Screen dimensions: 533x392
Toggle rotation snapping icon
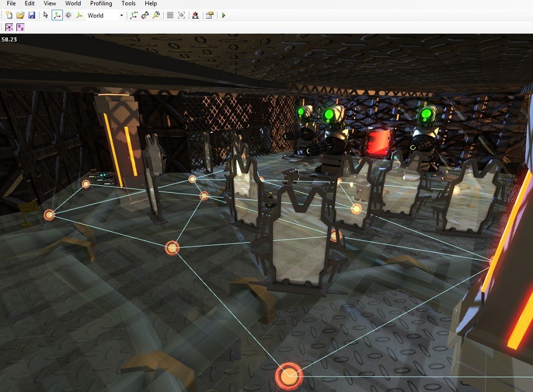coord(145,15)
